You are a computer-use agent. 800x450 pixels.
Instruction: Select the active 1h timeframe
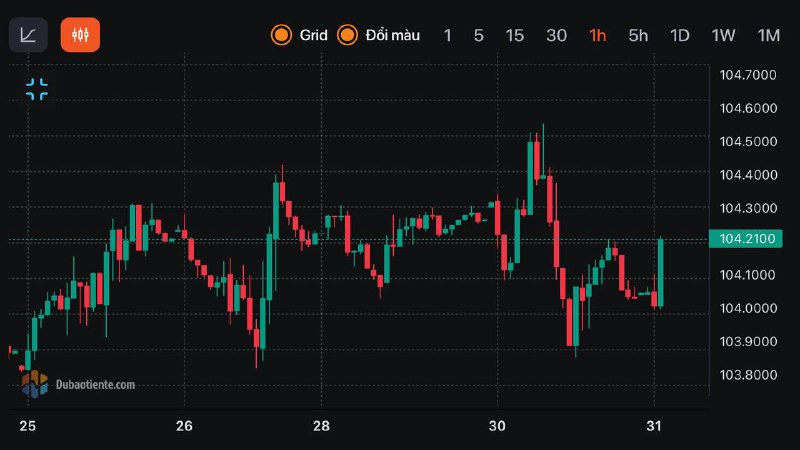coord(597,35)
